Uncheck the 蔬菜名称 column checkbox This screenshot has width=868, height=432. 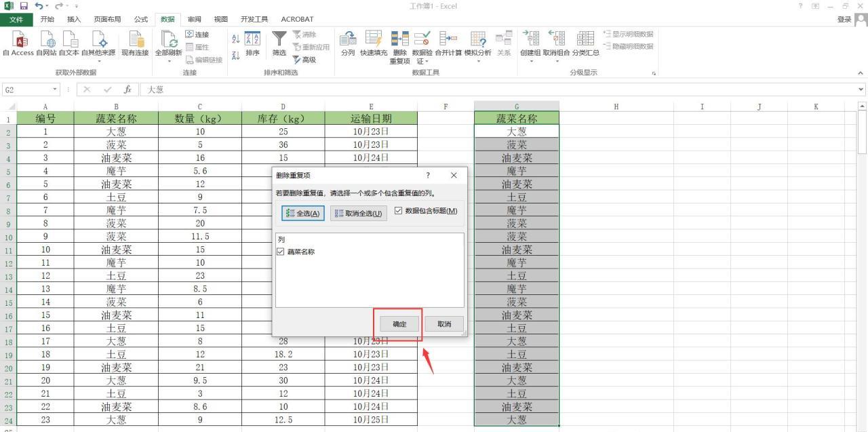pyautogui.click(x=281, y=252)
